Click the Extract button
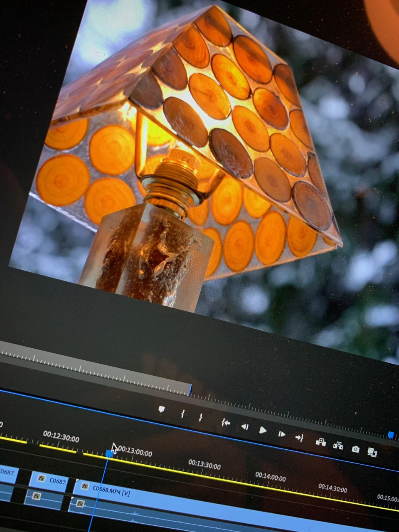The width and height of the screenshot is (399, 532). point(338,446)
